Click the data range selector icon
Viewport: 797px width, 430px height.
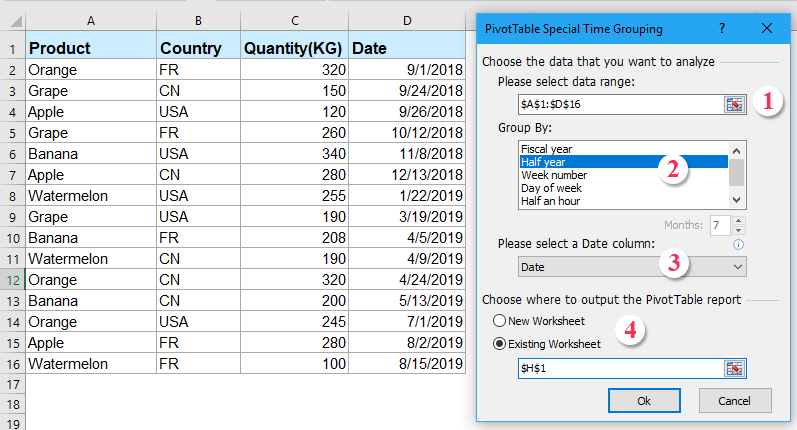point(736,103)
